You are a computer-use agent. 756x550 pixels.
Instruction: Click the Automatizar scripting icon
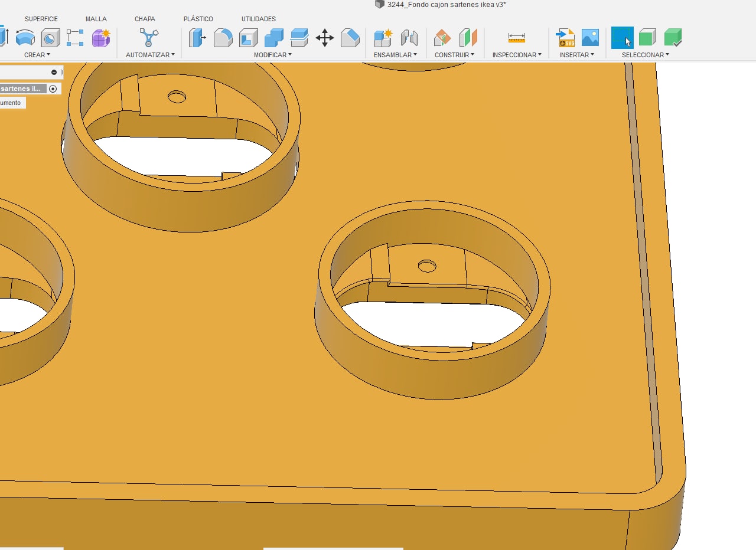tap(149, 38)
